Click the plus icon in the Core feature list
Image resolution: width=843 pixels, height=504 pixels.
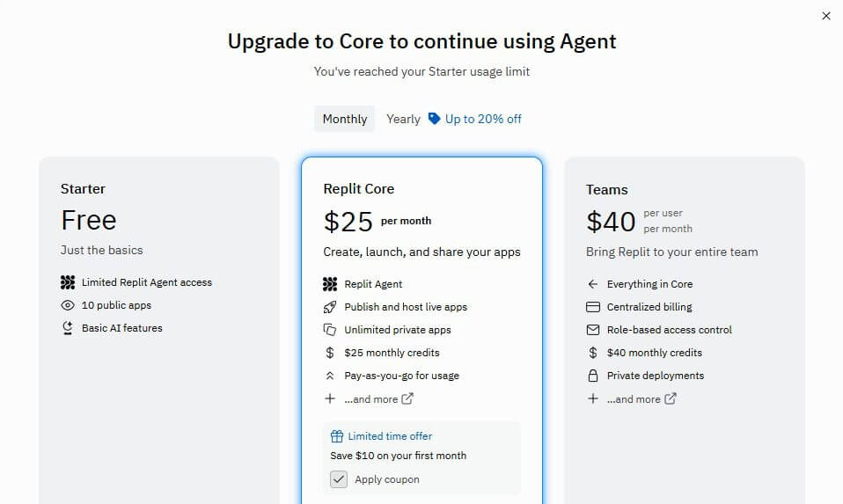click(330, 398)
